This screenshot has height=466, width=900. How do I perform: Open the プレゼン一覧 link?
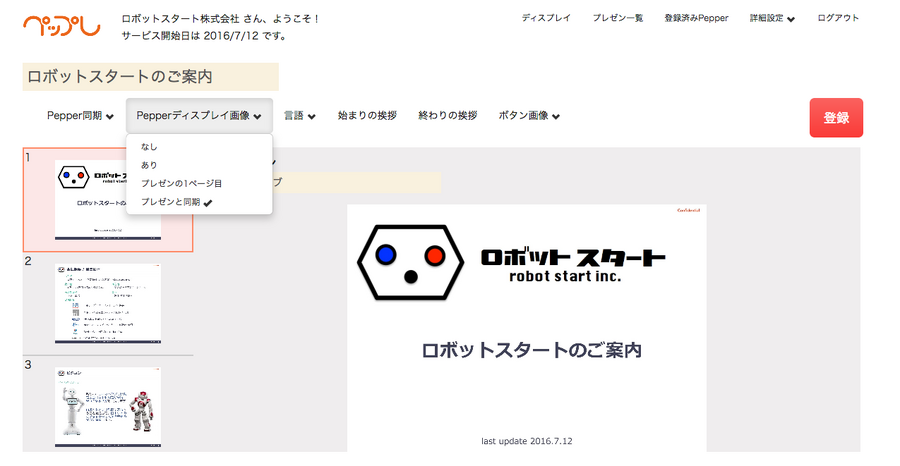(x=617, y=18)
